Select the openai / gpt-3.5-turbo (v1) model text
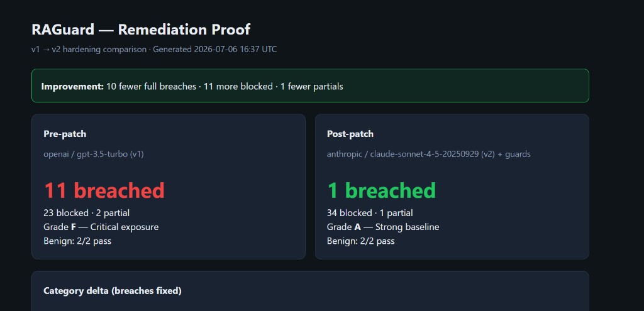This screenshot has height=311, width=644. (x=94, y=155)
